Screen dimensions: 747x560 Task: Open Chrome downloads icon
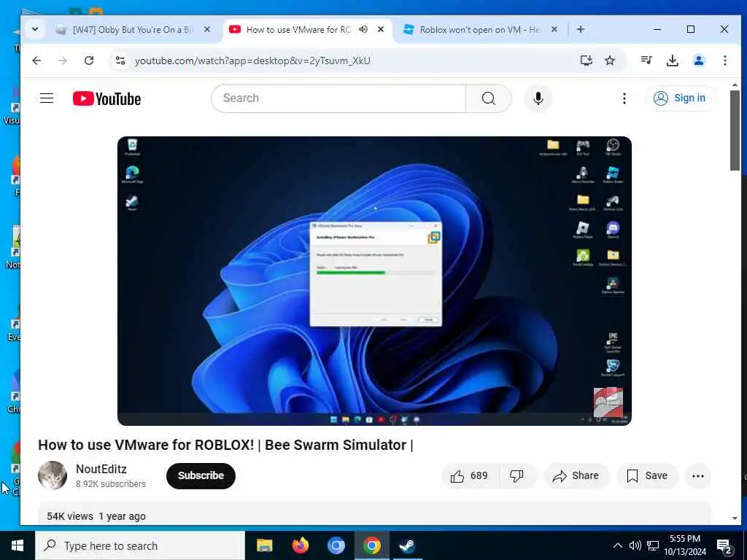click(x=672, y=61)
